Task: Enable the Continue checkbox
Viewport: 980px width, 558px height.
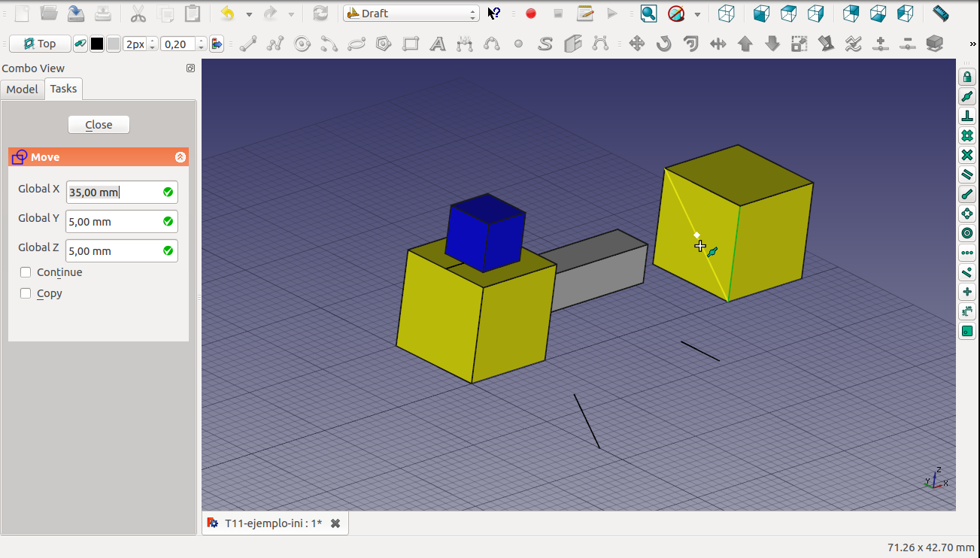Action: click(26, 272)
